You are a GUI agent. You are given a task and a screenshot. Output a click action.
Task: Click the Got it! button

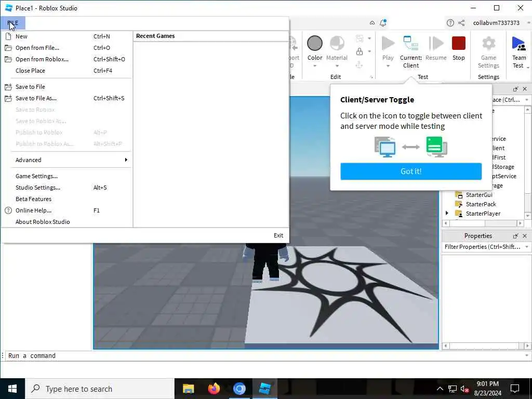411,171
